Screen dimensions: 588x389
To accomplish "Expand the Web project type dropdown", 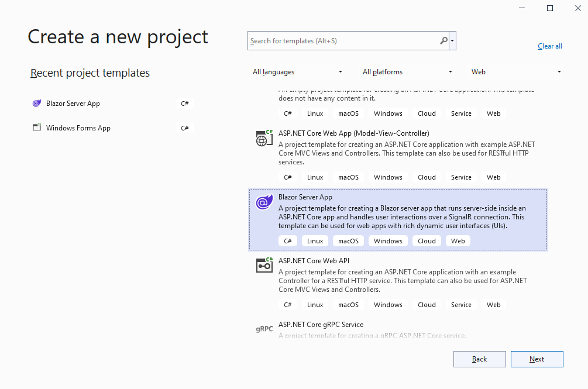I will coord(516,72).
